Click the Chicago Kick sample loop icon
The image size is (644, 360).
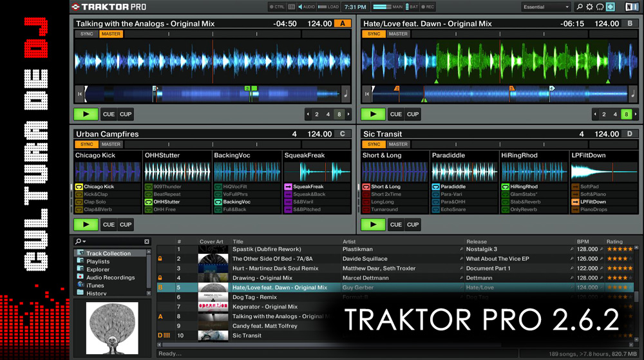click(79, 187)
